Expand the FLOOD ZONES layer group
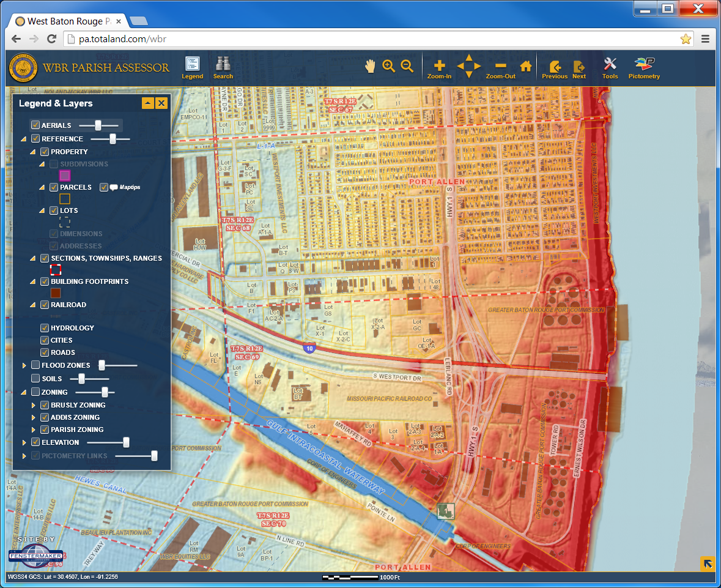 pos(24,365)
